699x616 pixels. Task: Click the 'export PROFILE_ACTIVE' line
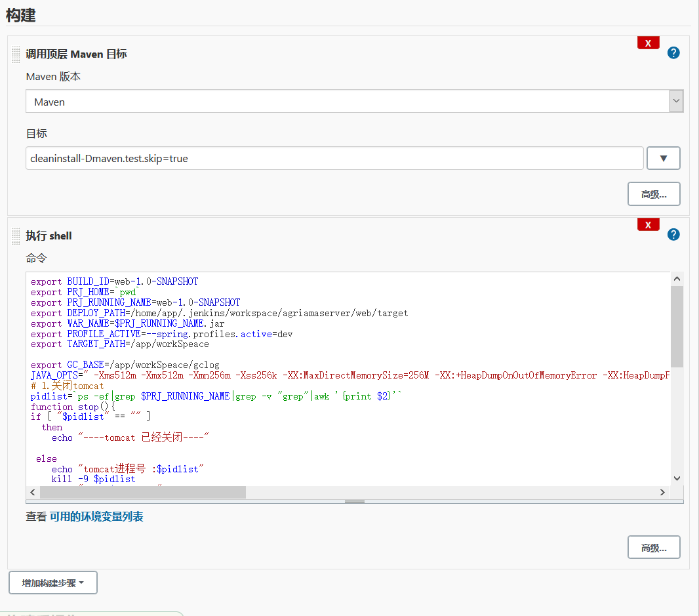pos(161,334)
